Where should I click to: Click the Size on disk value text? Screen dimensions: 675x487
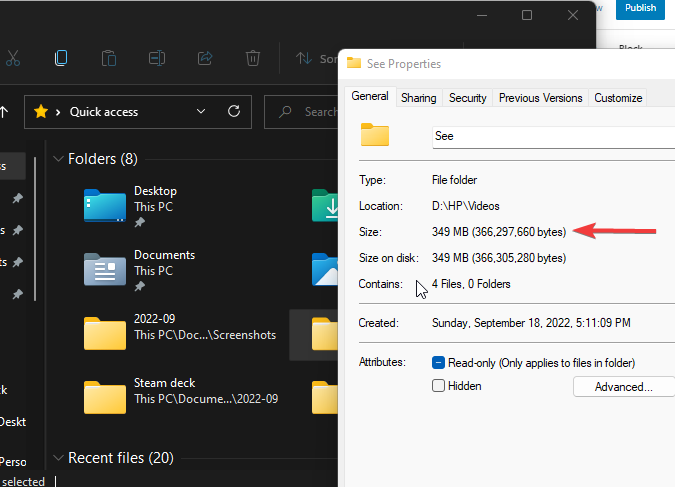point(499,258)
